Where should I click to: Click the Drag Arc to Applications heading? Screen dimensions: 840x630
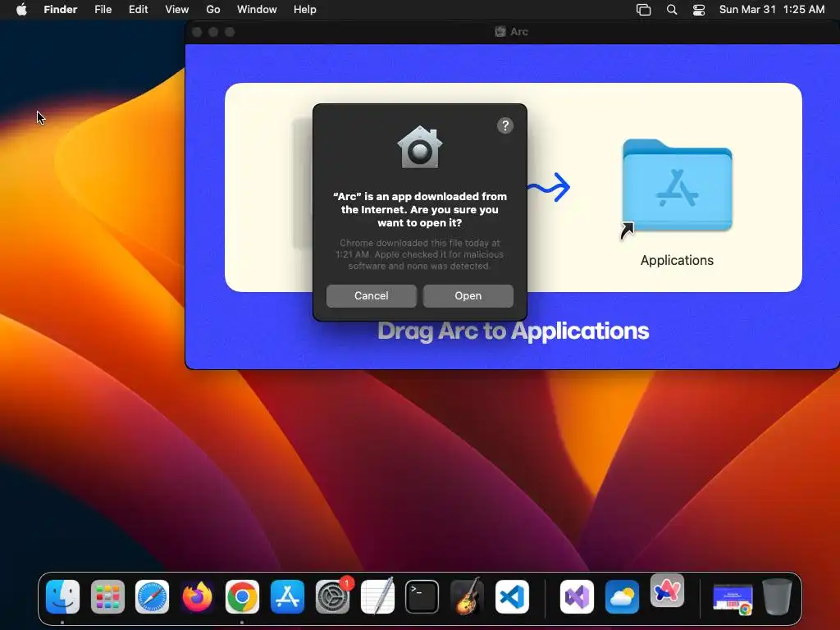coord(513,331)
